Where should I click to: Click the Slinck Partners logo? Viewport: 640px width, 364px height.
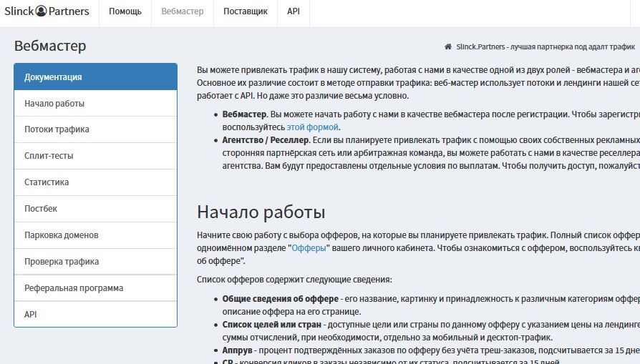tap(47, 11)
